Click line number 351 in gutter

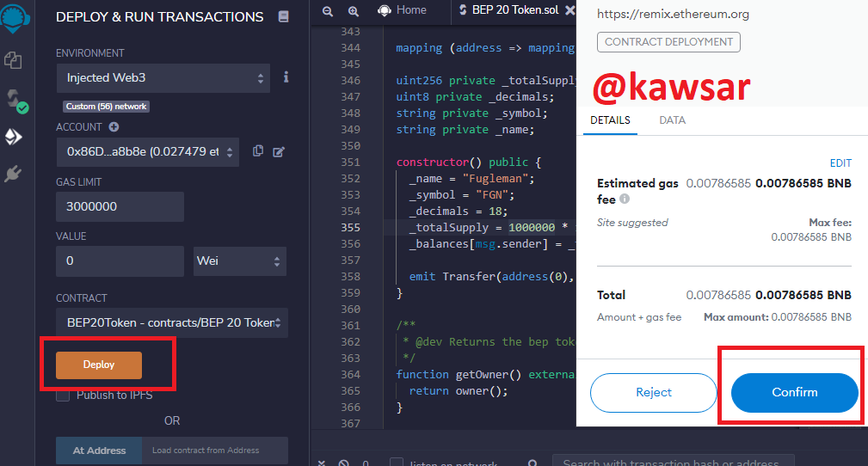pos(350,162)
